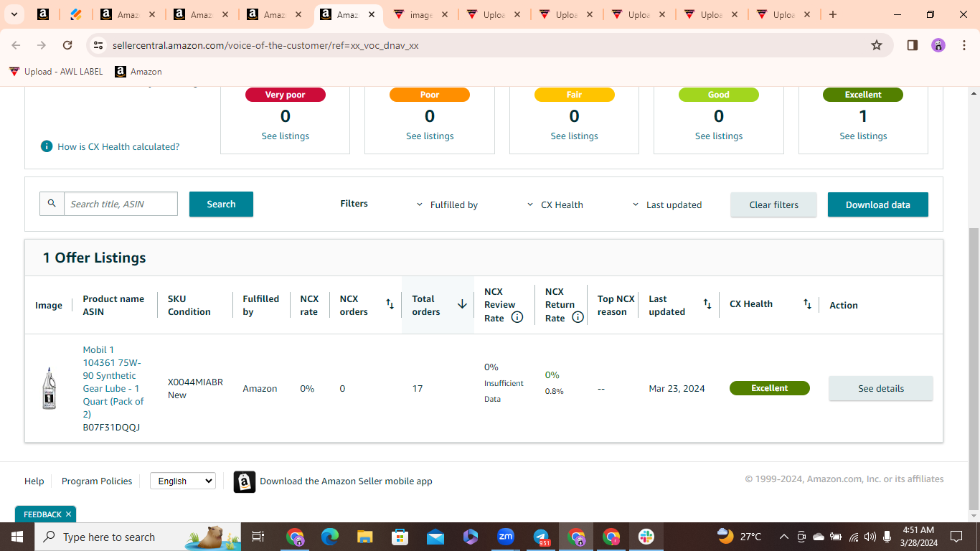980x551 pixels.
Task: Click See details for Mobil 1 listing
Action: tap(881, 388)
